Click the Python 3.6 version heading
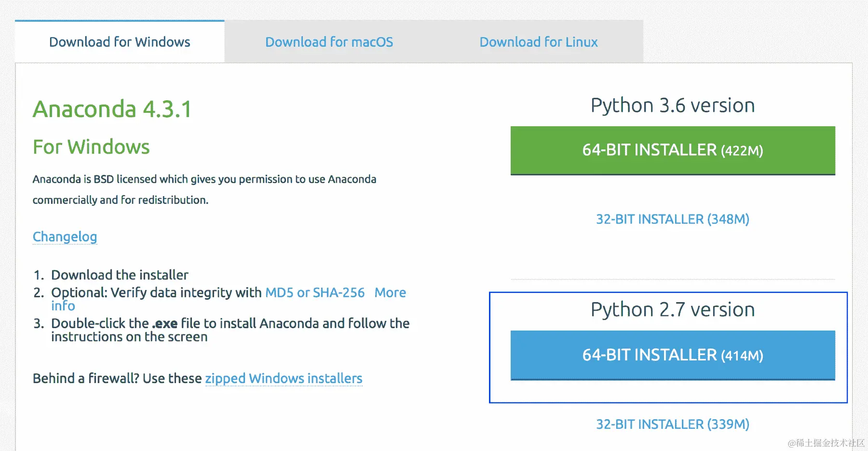The image size is (868, 451). coord(672,105)
